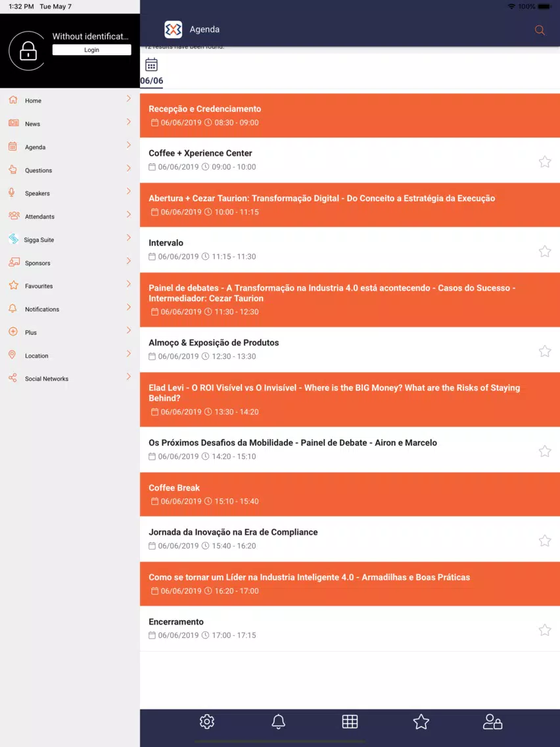Click the Home house icon
Screen dimensions: 560x747
[x=13, y=99]
